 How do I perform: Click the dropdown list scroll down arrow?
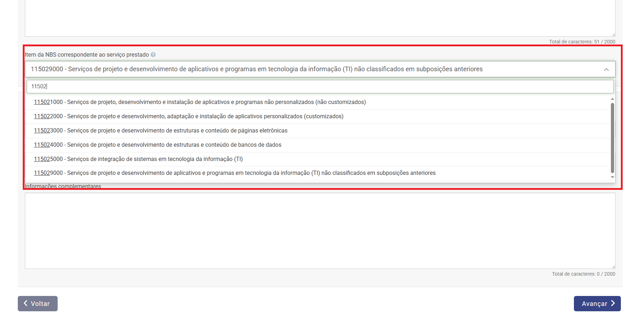click(612, 177)
